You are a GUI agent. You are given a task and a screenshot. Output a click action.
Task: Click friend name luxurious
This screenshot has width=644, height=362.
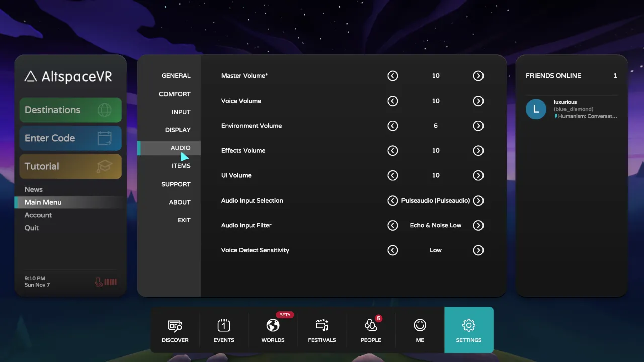coord(566,102)
